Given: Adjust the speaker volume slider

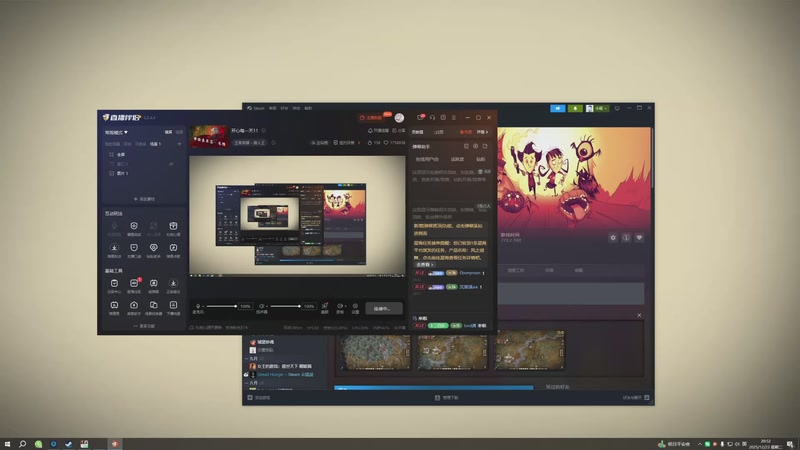Looking at the screenshot, I should pyautogui.click(x=285, y=306).
